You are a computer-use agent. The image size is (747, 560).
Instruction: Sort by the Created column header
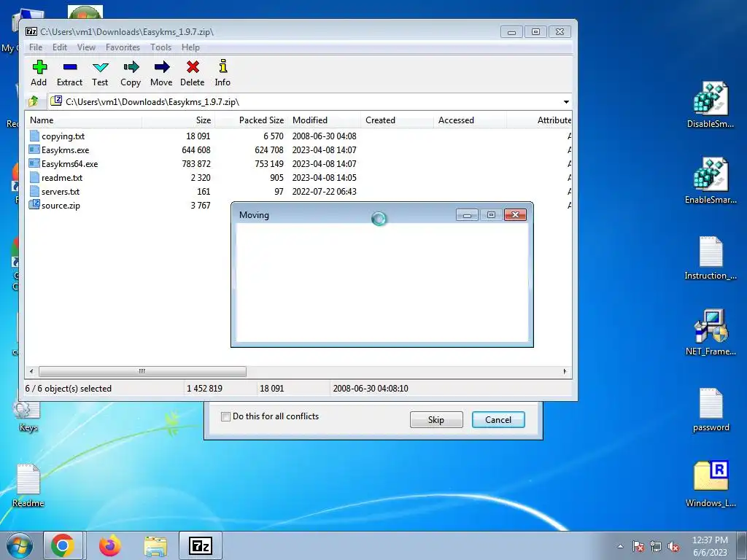398,120
